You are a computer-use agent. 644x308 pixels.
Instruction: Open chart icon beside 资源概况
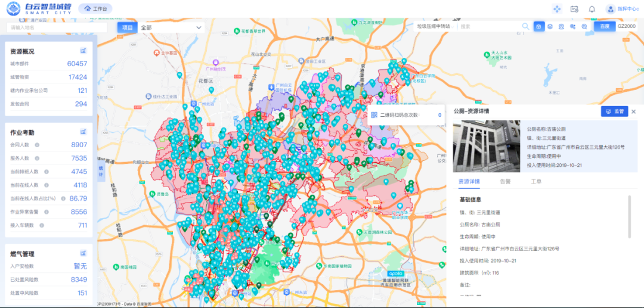pos(84,51)
